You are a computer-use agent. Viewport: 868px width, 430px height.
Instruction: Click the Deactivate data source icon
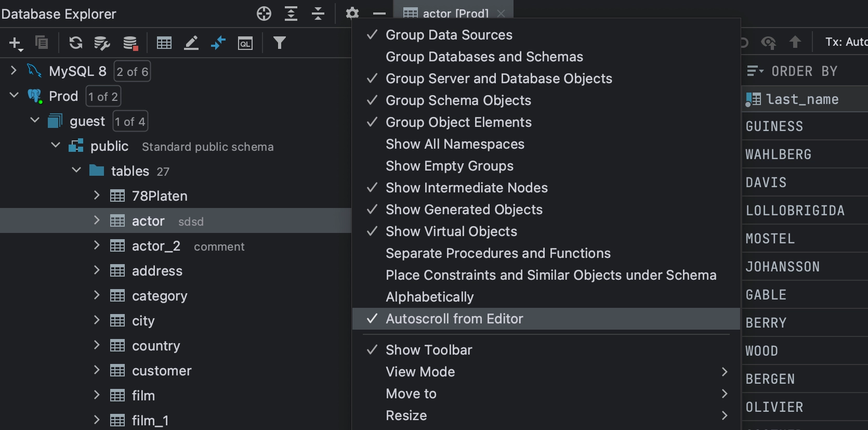point(130,43)
